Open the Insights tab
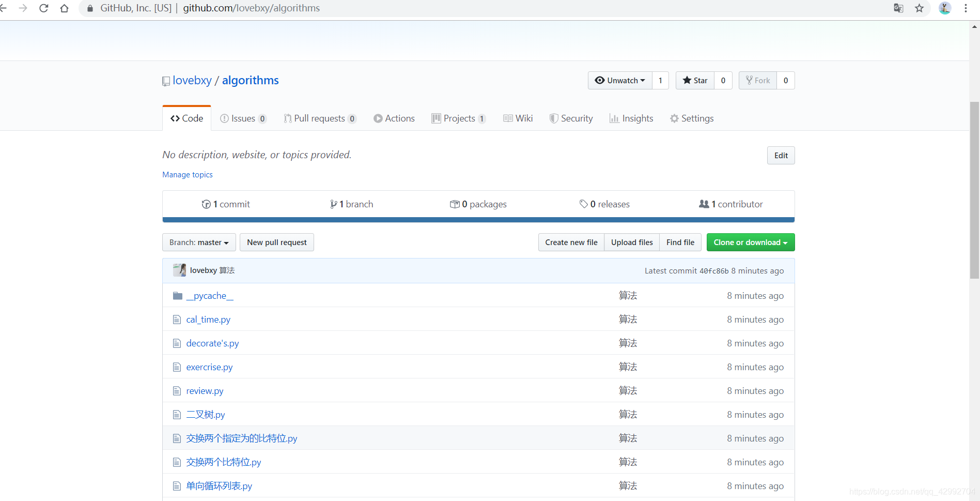Screen dimensions: 980x501 (631, 118)
